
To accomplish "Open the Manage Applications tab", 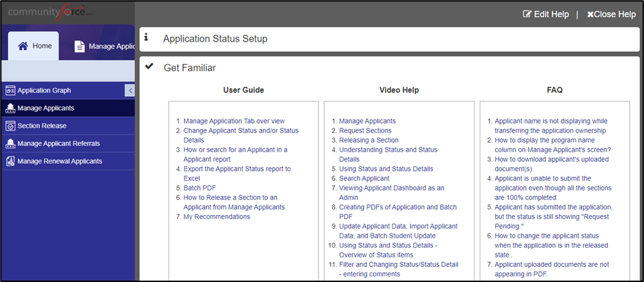I will (104, 46).
